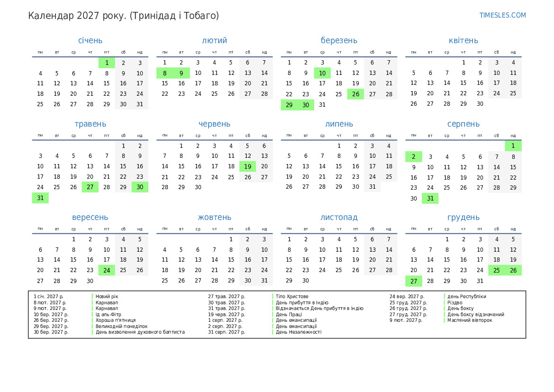Select highlighted March 10 in березень
The width and height of the screenshot is (554, 392).
click(322, 73)
